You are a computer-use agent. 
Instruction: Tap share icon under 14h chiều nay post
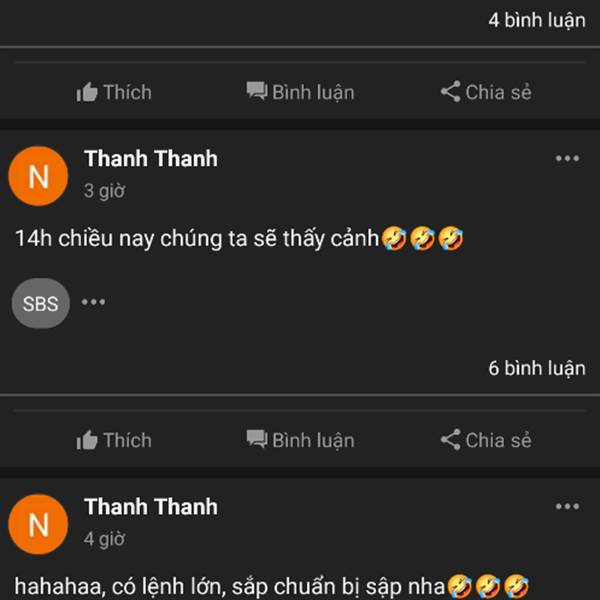point(450,439)
